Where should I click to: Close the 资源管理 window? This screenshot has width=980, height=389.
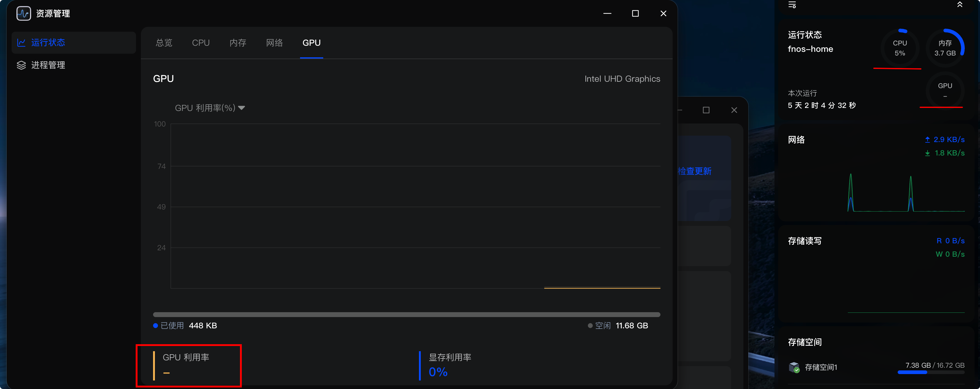click(x=663, y=14)
